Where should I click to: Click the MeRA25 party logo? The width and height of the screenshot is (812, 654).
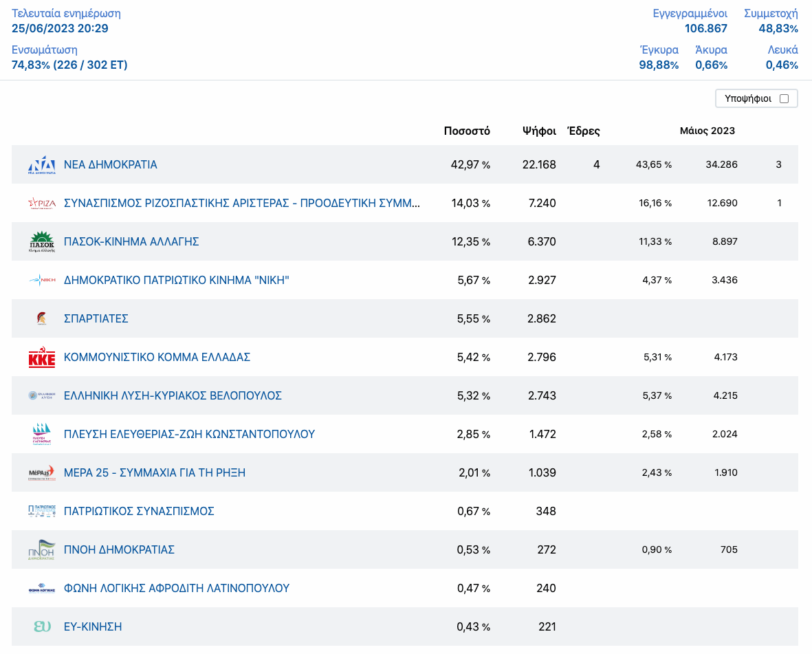click(41, 472)
